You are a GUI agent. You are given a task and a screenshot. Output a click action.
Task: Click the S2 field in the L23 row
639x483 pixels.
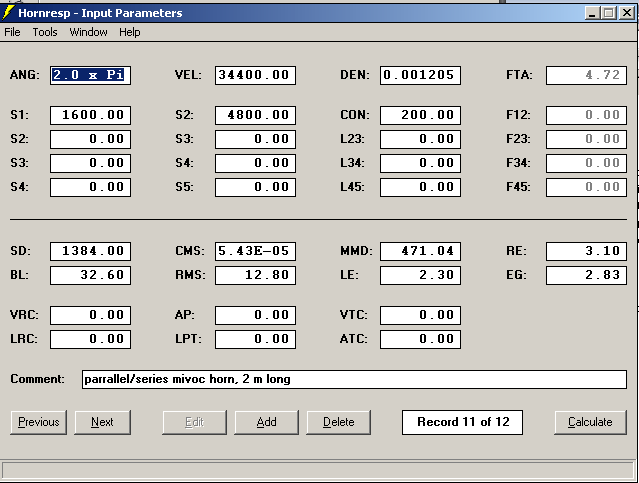tap(90, 139)
